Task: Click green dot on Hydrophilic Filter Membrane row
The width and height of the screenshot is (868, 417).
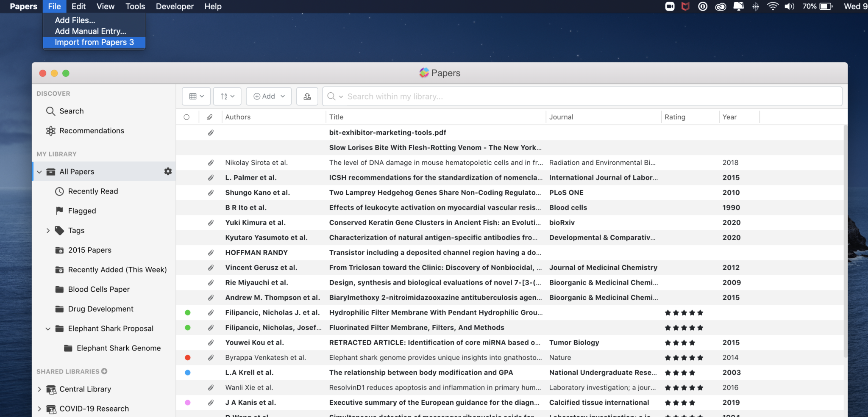Action: click(188, 313)
